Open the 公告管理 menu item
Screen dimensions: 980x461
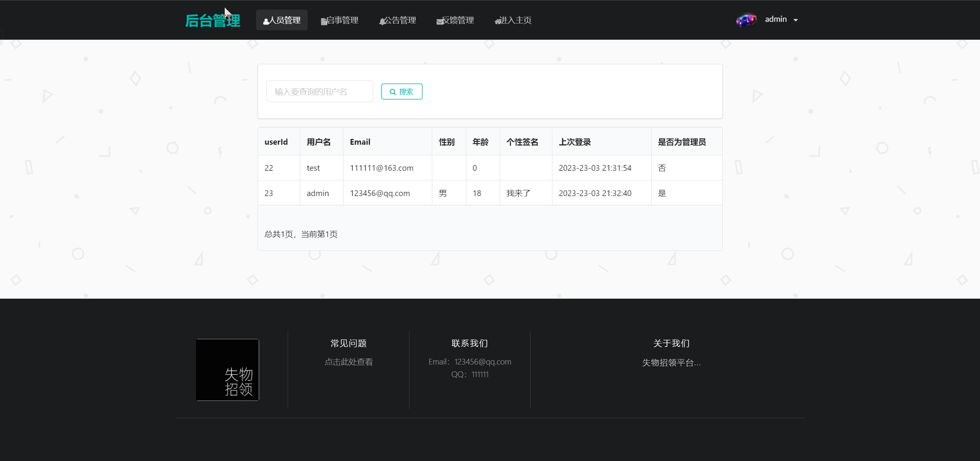400,20
